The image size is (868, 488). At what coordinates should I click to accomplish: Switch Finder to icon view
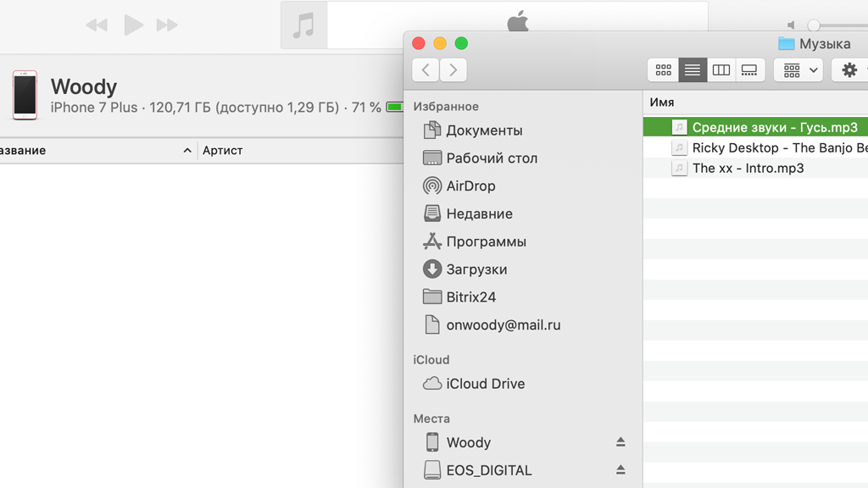click(x=663, y=69)
